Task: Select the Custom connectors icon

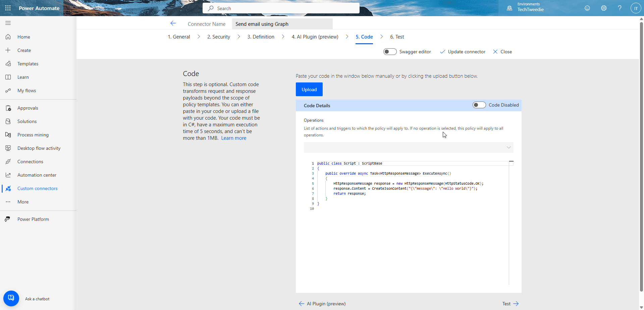Action: pos(8,188)
